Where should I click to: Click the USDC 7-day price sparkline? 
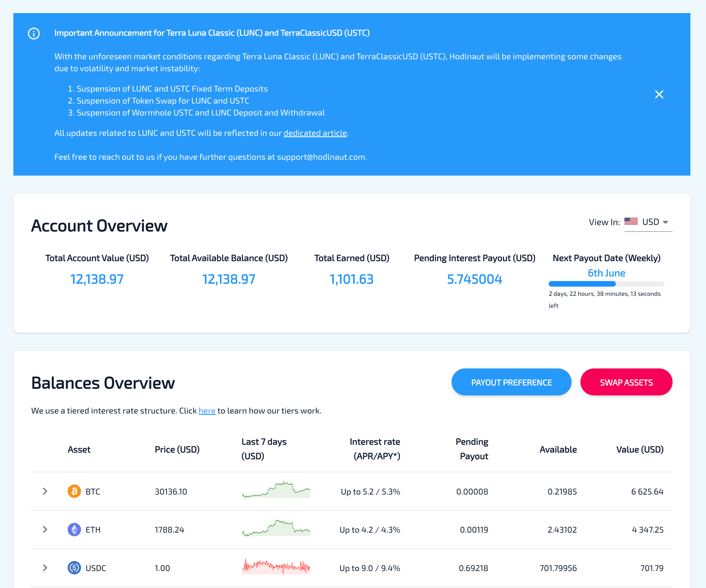click(x=276, y=567)
